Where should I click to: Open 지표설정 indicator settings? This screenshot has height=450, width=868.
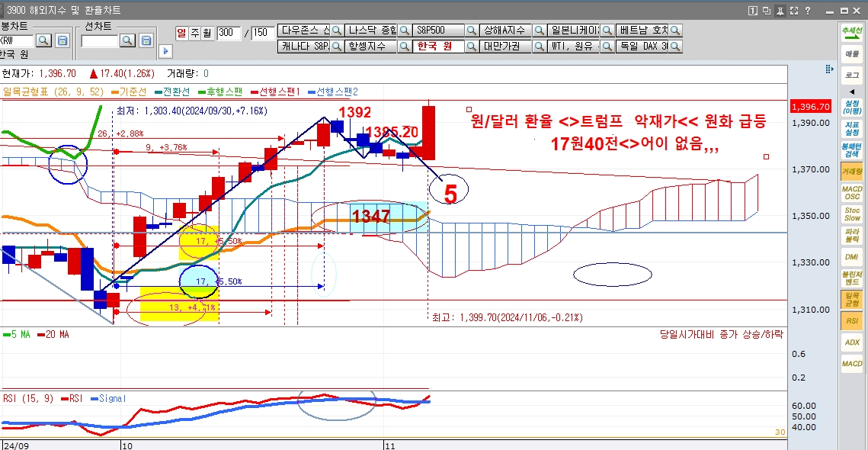pos(852,129)
